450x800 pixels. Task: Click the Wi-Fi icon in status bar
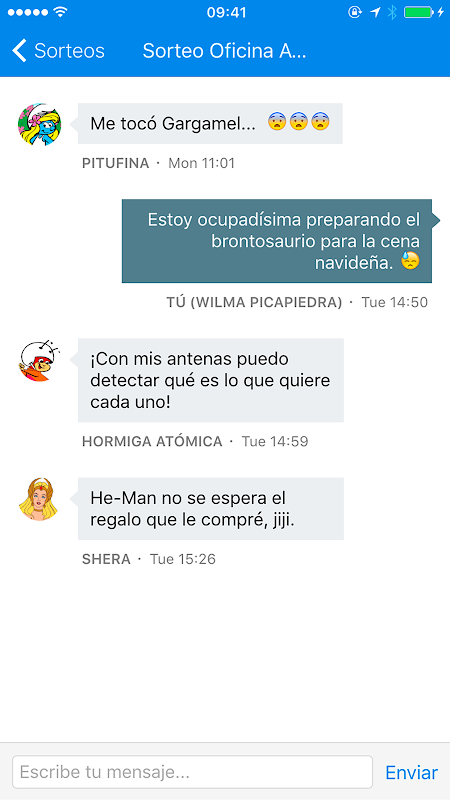60,12
